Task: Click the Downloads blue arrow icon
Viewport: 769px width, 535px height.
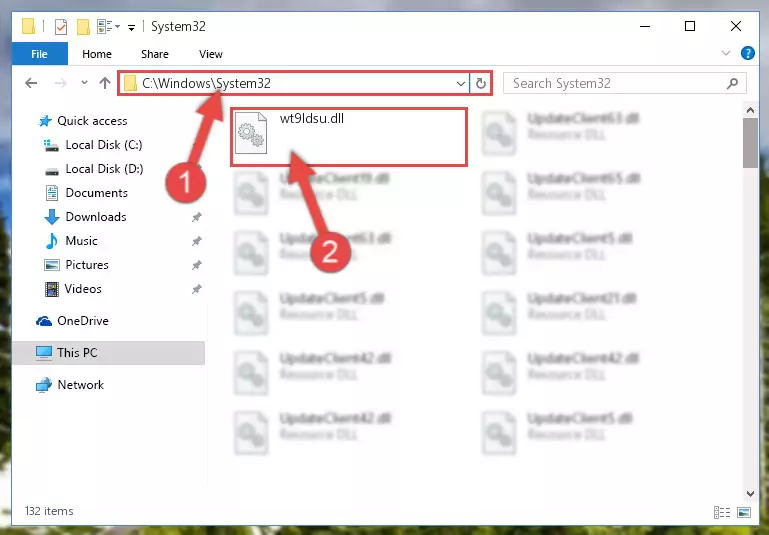Action: 51,217
